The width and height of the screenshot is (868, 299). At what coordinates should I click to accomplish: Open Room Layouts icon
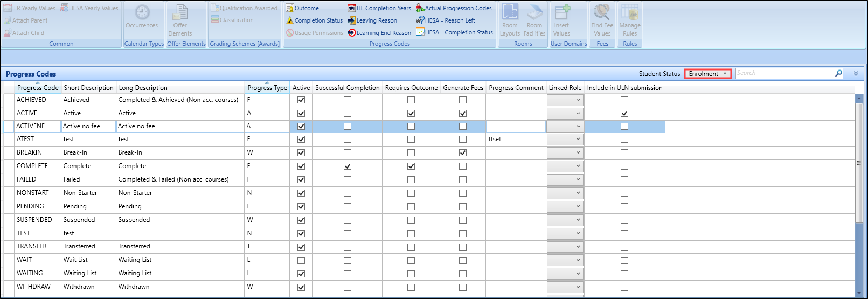(510, 12)
